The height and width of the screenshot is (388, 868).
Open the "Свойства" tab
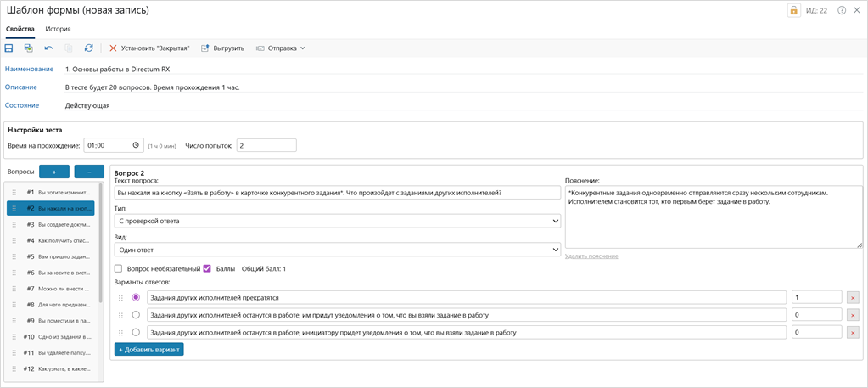(x=20, y=29)
